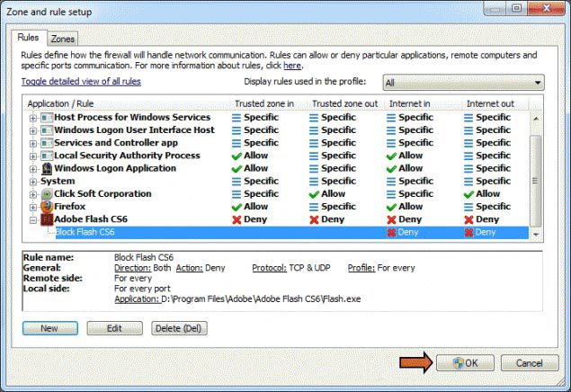Image resolution: width=571 pixels, height=392 pixels.
Task: Confirm with the OK button
Action: tap(464, 363)
